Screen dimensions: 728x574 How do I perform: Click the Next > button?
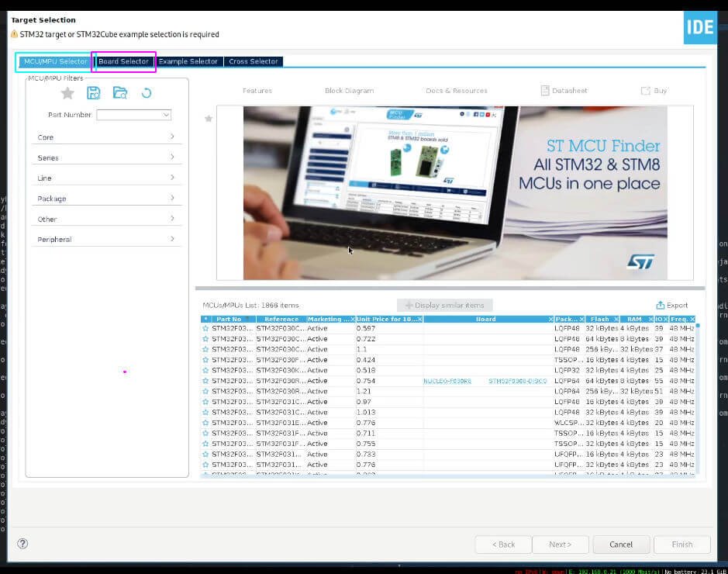(560, 545)
